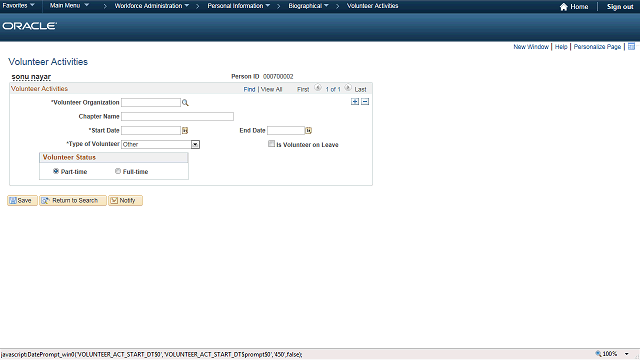This screenshot has width=640, height=360.
Task: Open Personalize Page link
Action: [x=597, y=47]
